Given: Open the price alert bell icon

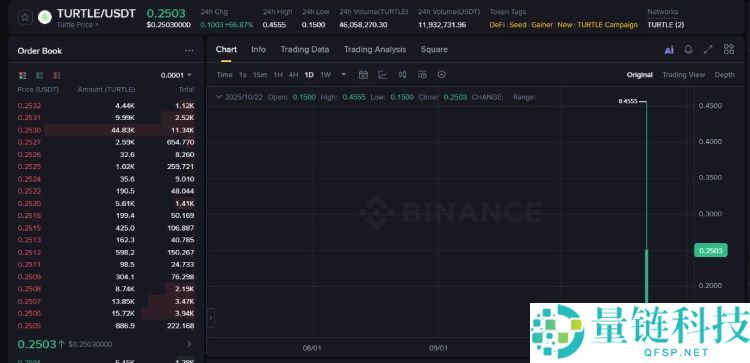Looking at the screenshot, I should point(688,49).
